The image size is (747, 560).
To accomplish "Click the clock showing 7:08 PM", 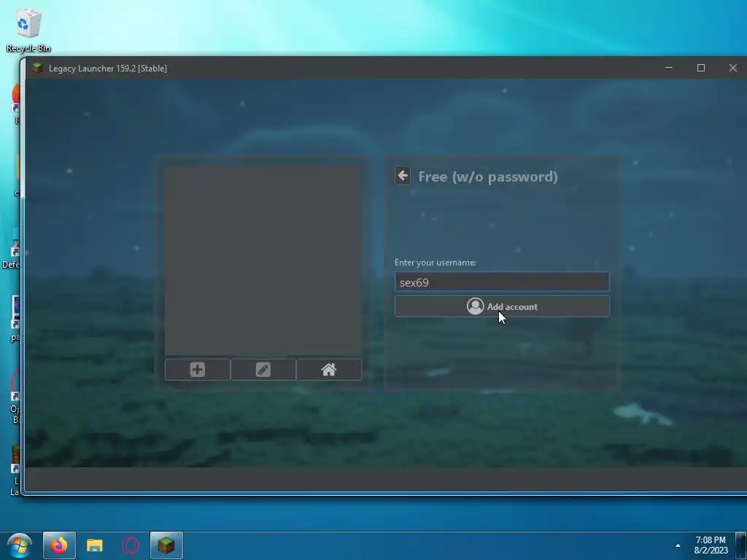I will pos(711,545).
